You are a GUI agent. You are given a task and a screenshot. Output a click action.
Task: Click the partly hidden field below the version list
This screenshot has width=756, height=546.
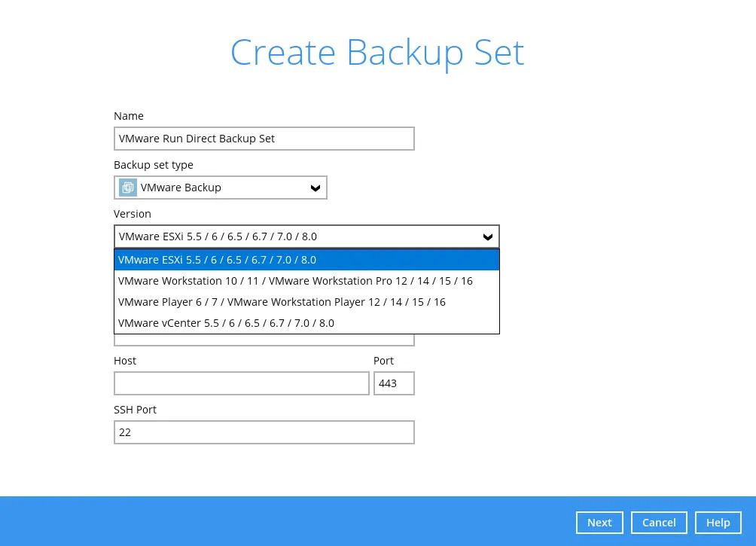[x=264, y=340]
